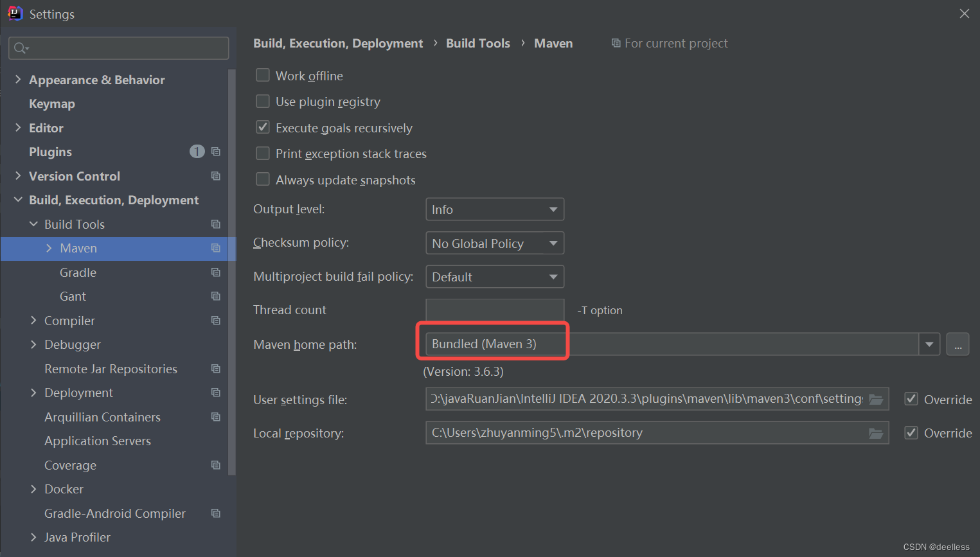Uncheck Execute goals recursively
980x557 pixels.
click(x=263, y=127)
